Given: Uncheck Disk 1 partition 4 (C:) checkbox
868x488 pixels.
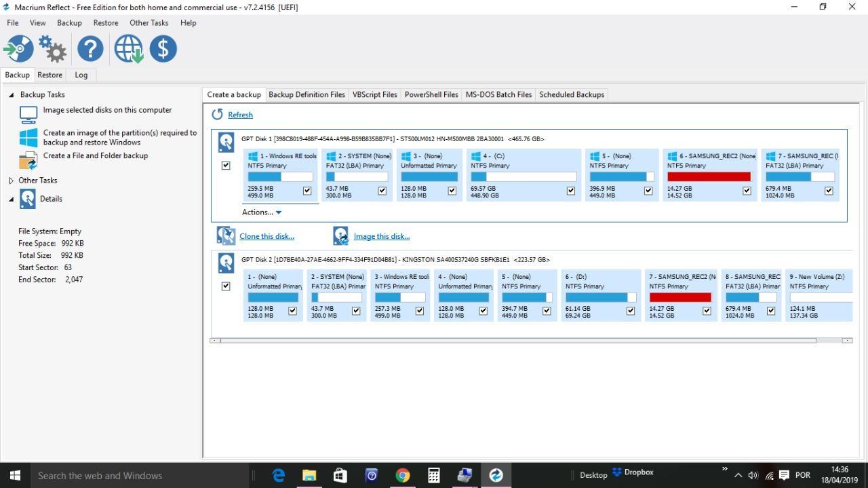Looking at the screenshot, I should tap(570, 191).
